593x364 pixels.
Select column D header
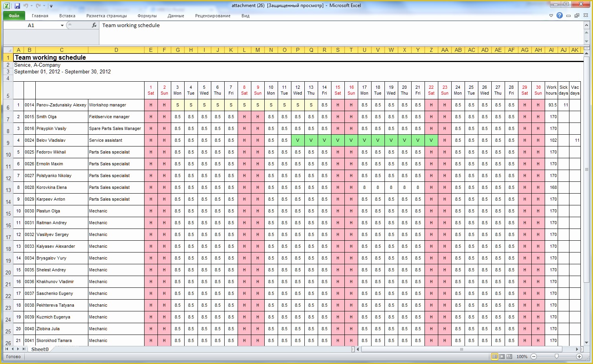click(116, 50)
